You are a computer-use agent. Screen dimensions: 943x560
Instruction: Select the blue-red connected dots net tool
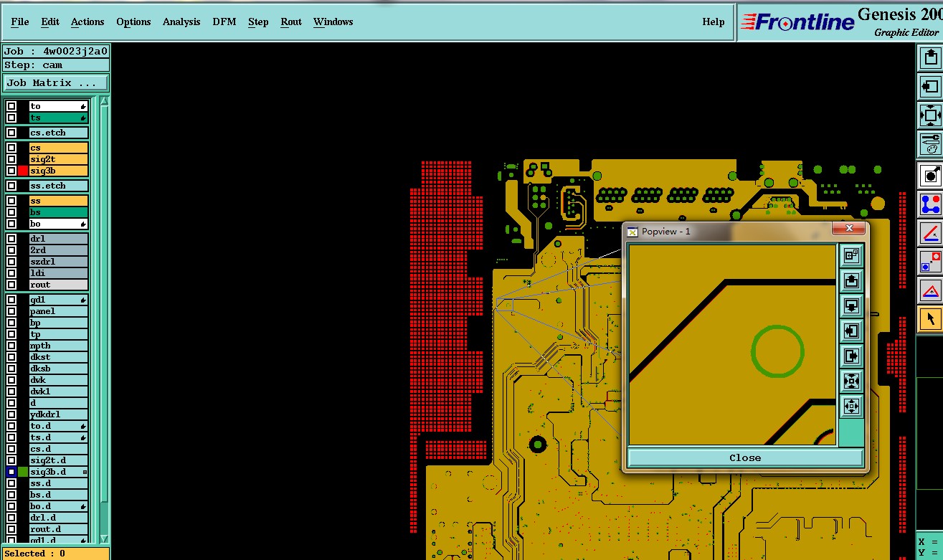click(x=930, y=204)
